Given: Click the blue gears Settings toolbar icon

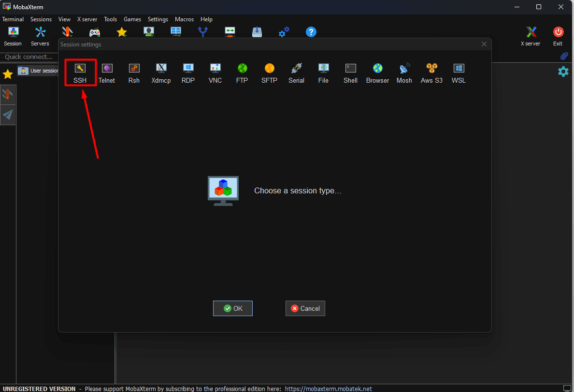Looking at the screenshot, I should [284, 32].
